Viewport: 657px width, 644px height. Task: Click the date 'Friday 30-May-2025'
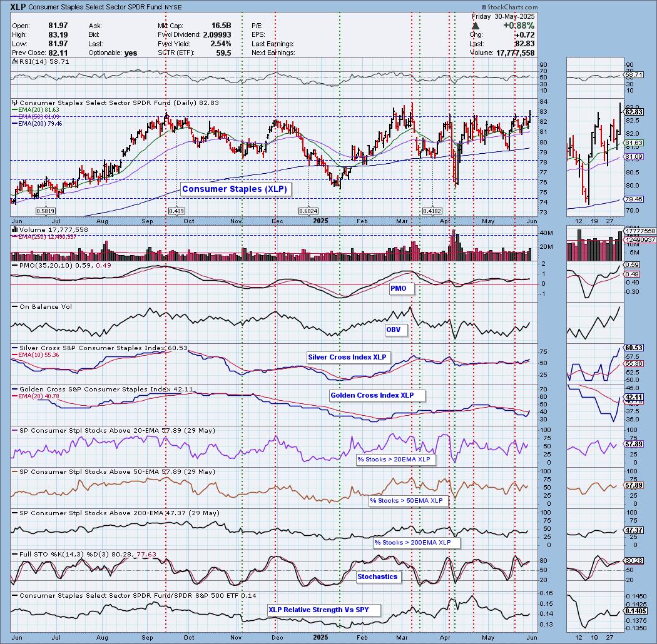(x=503, y=16)
